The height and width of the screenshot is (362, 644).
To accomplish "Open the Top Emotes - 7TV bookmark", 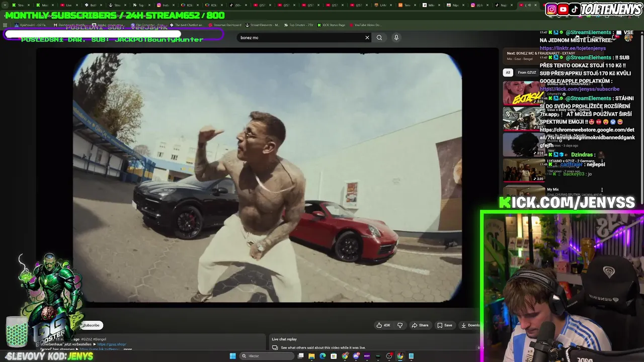I will [x=298, y=25].
